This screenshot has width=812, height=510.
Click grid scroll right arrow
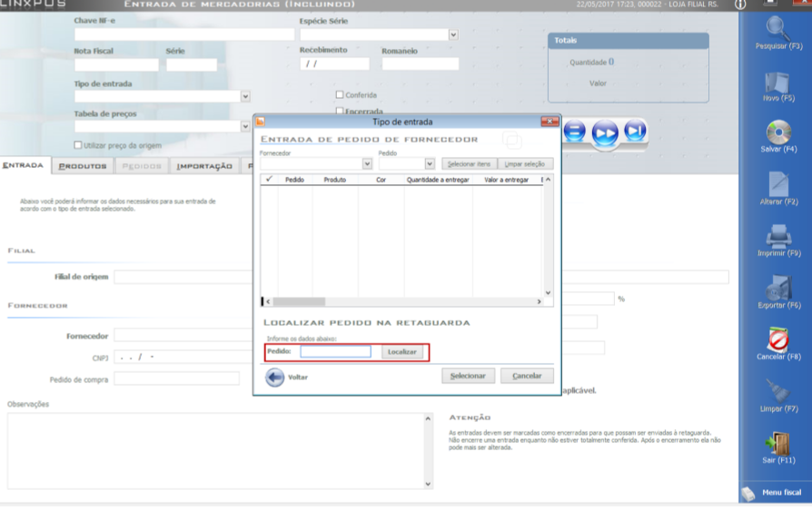tap(540, 301)
